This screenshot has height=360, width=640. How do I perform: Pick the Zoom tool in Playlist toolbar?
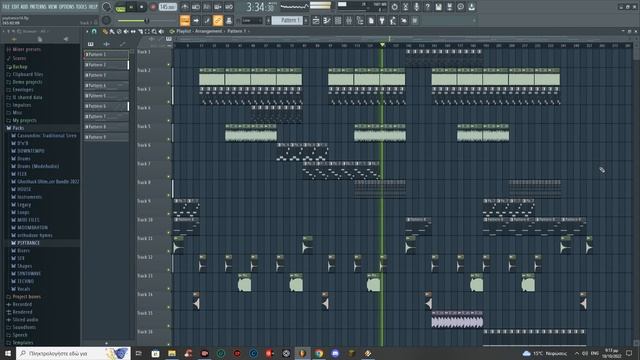pyautogui.click(x=154, y=31)
